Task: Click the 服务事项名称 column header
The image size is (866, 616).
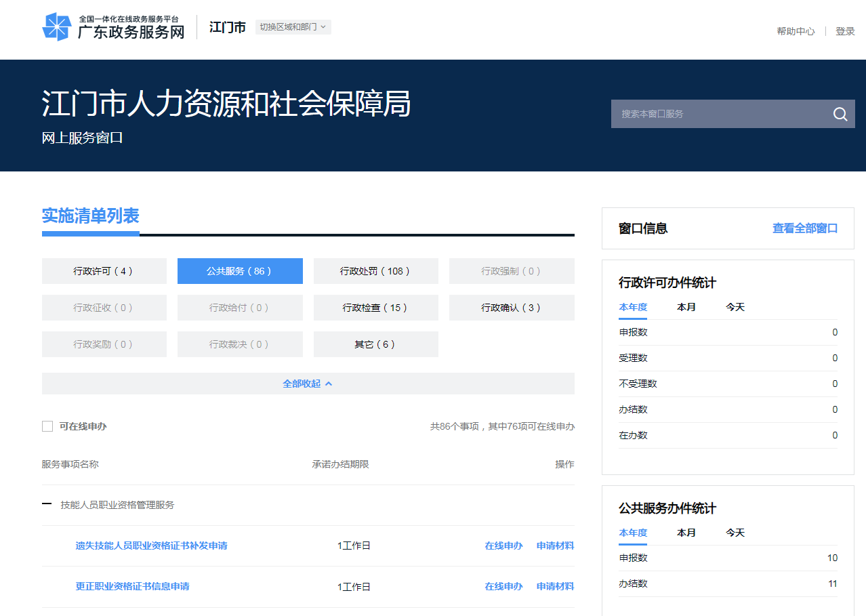Action: 70,464
